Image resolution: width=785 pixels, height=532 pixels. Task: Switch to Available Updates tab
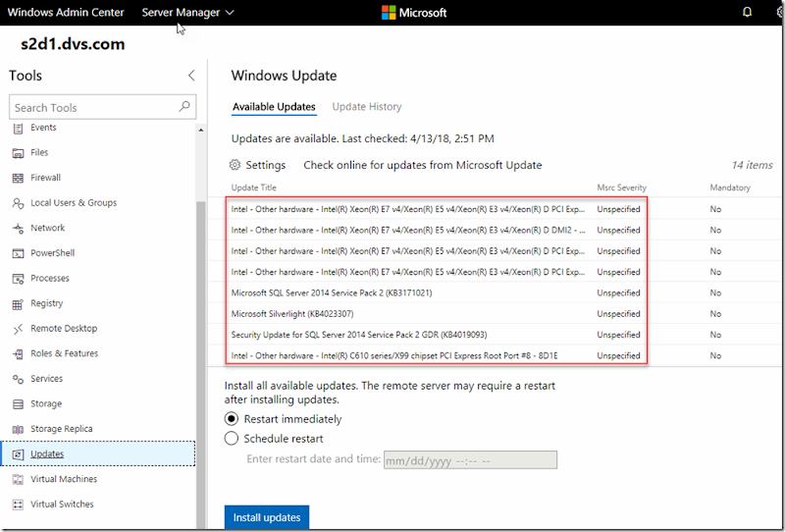[x=274, y=107]
